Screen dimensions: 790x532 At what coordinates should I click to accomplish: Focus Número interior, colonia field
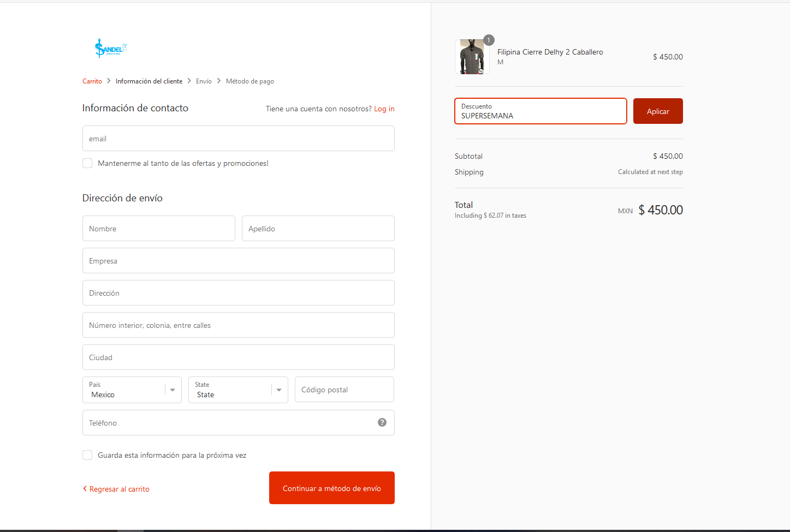(x=239, y=325)
